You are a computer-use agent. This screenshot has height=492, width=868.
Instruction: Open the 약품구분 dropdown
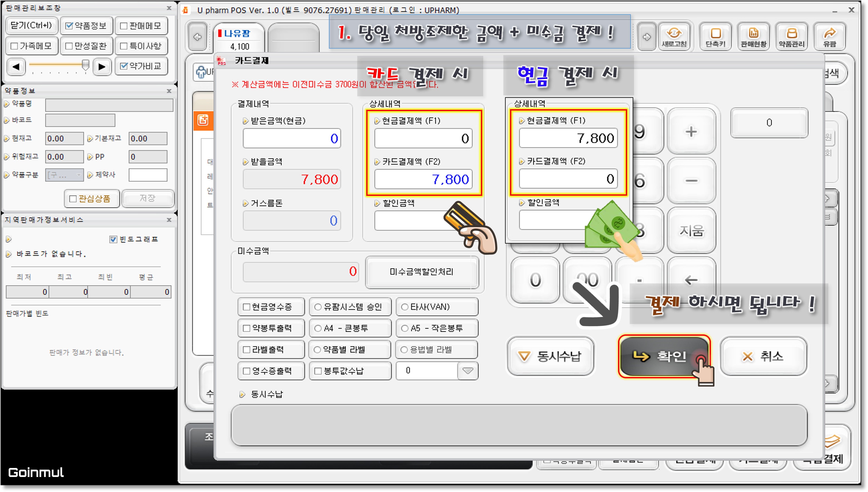[x=64, y=175]
